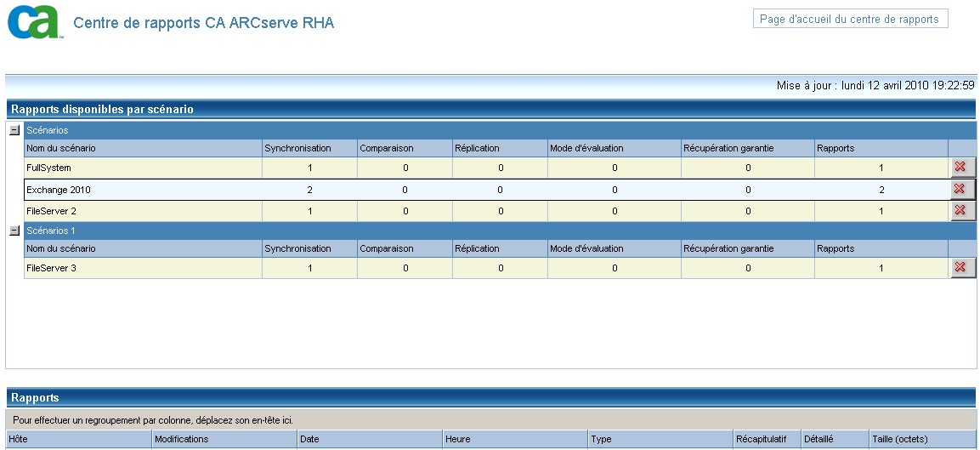Delete the FileServer 2 scenario reports

(x=962, y=211)
